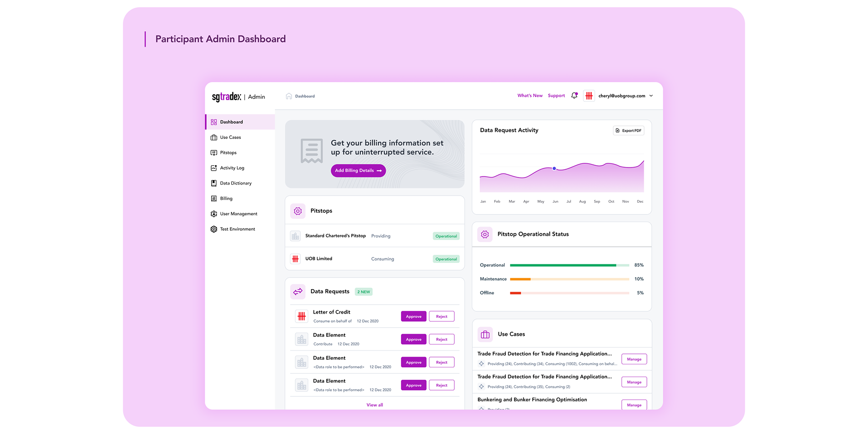Viewport: 868px width, 434px height.
Task: Open the Support link
Action: 557,95
